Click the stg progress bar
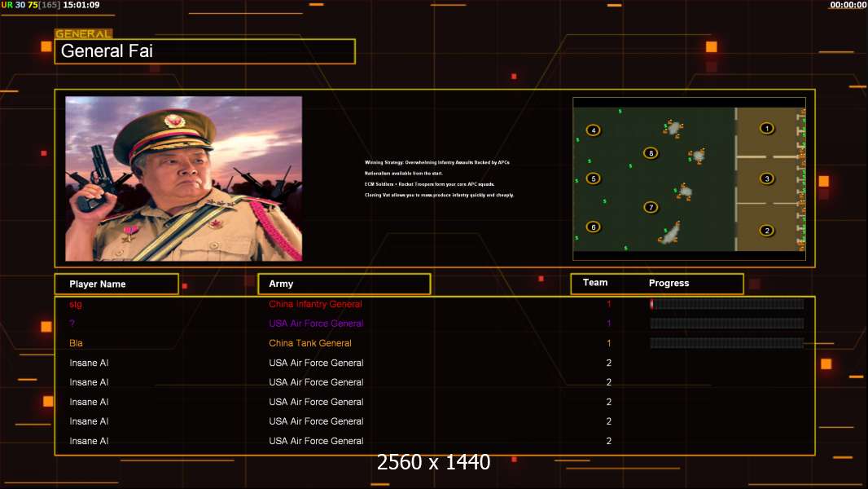Image resolution: width=868 pixels, height=489 pixels. coord(726,304)
